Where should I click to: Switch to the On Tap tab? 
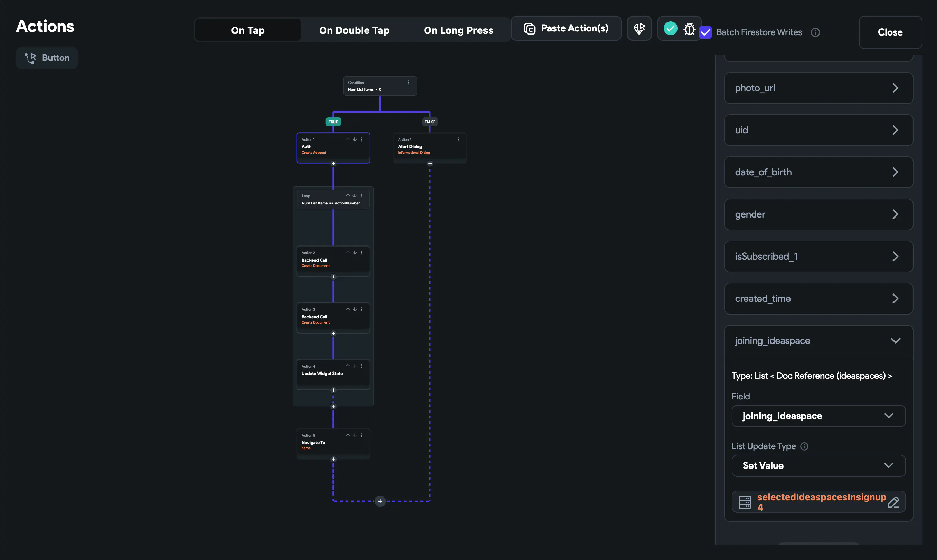tap(248, 30)
